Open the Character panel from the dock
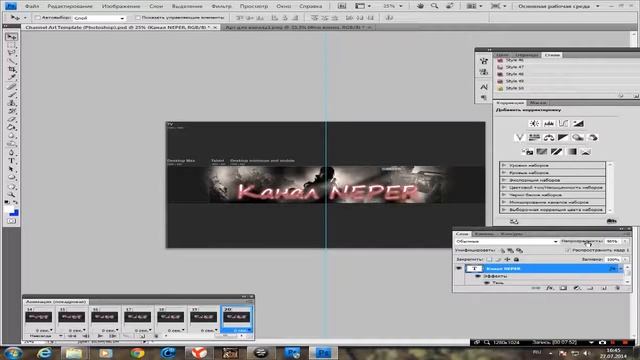The width and height of the screenshot is (640, 360). [x=484, y=87]
